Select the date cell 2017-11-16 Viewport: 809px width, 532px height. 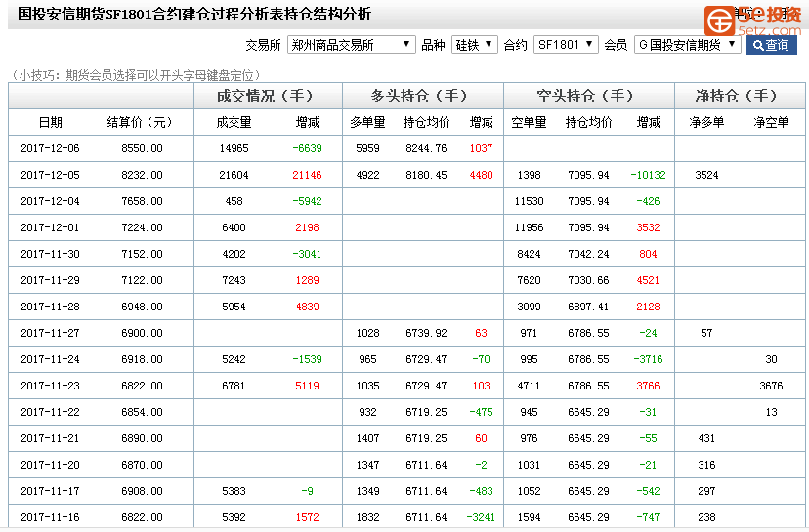pyautogui.click(x=50, y=517)
